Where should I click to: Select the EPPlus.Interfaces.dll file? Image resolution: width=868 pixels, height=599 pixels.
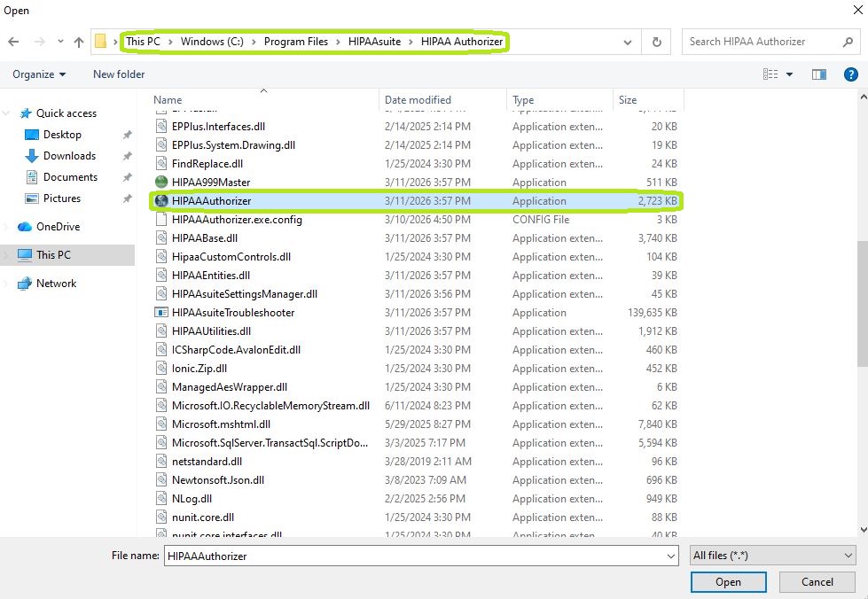click(218, 127)
